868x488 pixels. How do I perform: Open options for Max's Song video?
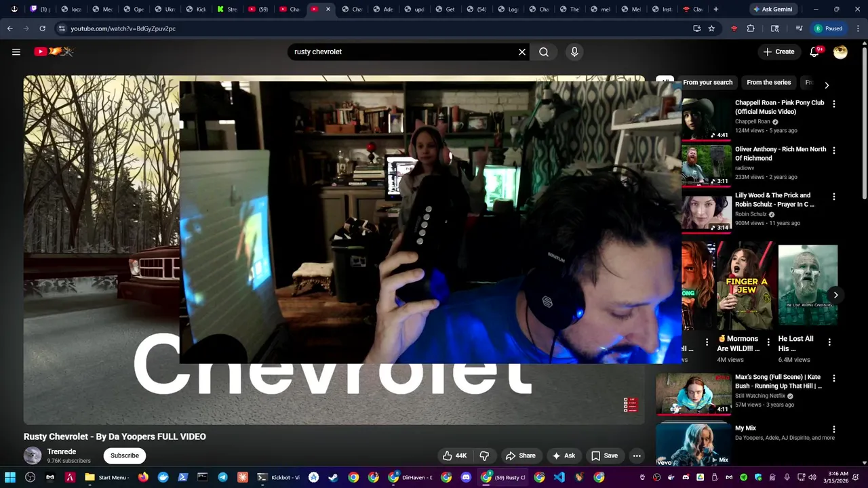(834, 378)
